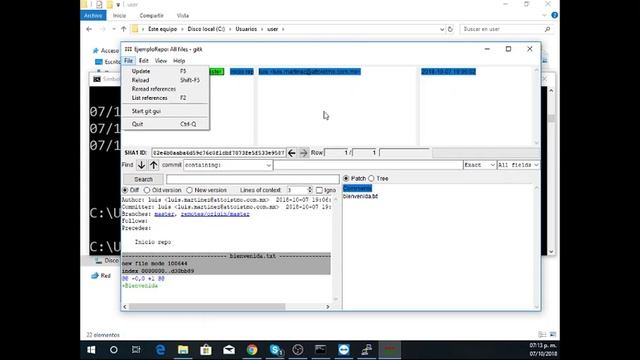Open TeamViewer taskbar icon
Screen dimensions: 640x360
point(344,350)
